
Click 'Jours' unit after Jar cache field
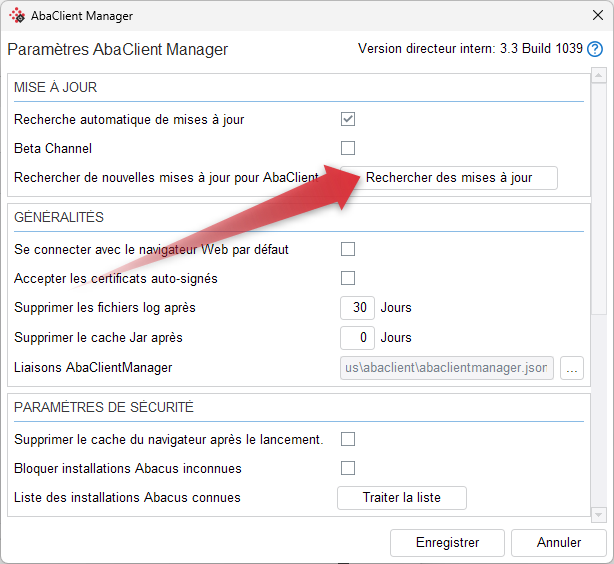pos(396,338)
